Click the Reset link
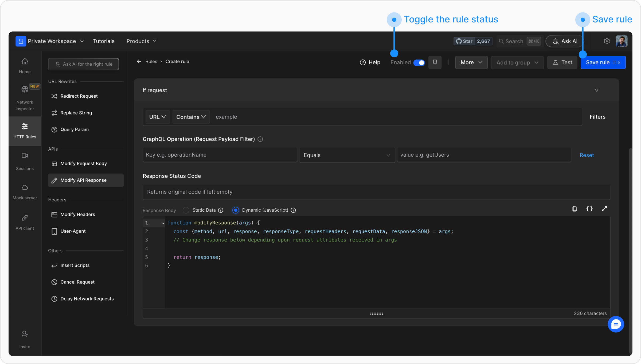The image size is (641, 364). [587, 155]
